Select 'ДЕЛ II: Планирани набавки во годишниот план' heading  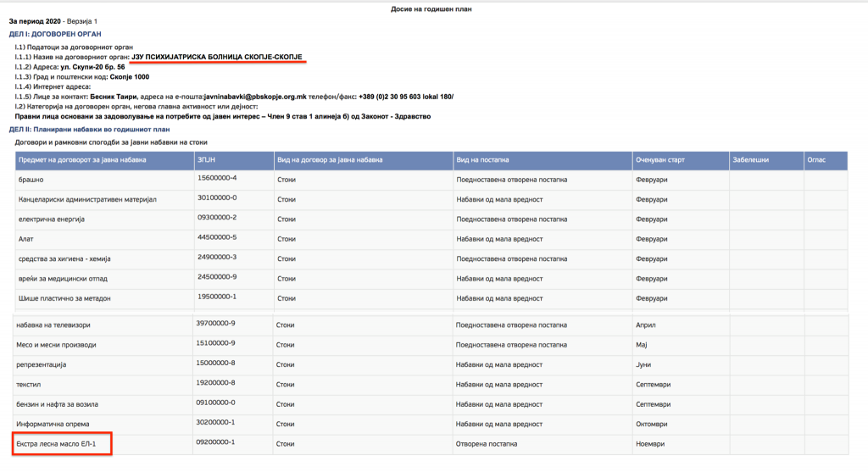[89, 129]
